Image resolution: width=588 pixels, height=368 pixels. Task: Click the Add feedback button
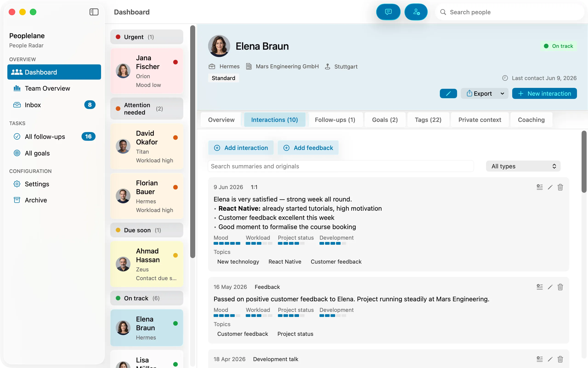pos(308,148)
